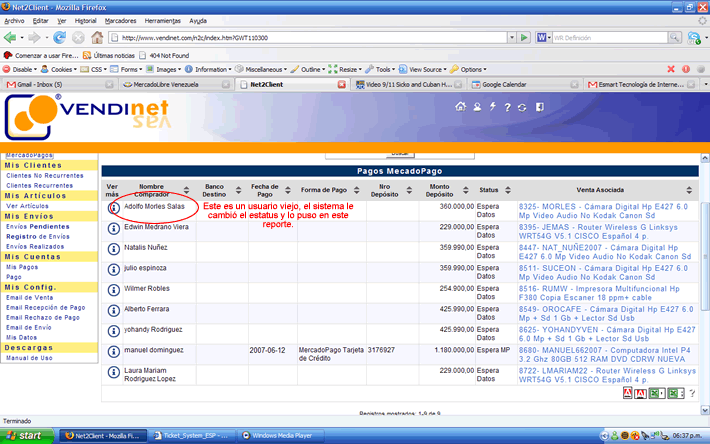The height and width of the screenshot is (444, 710).
Task: Open Web Developer Cookies menu
Action: tap(59, 69)
